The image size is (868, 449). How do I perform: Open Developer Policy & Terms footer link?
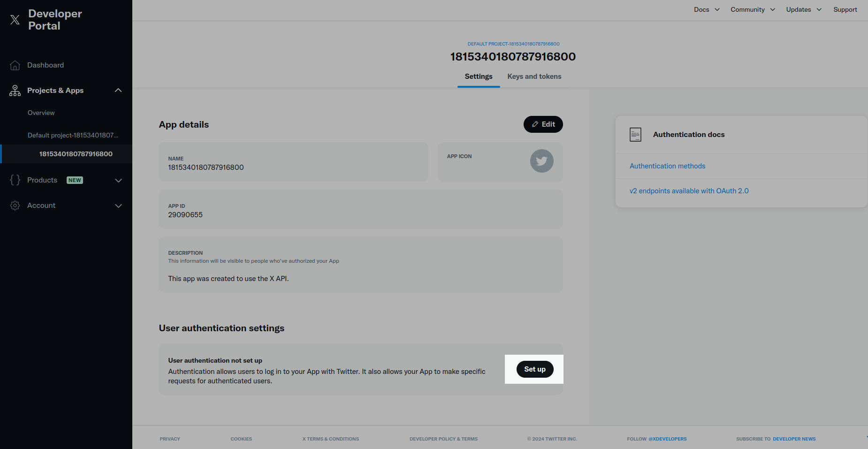click(x=443, y=439)
